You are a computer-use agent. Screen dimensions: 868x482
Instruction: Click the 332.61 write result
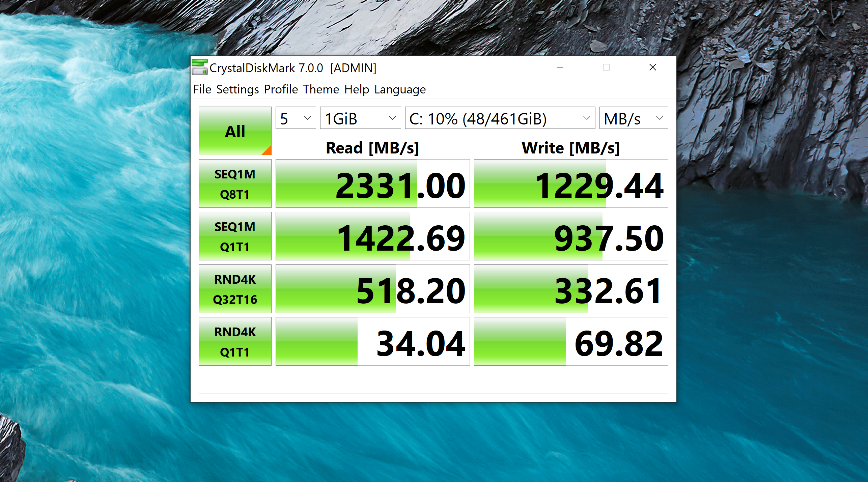point(571,289)
